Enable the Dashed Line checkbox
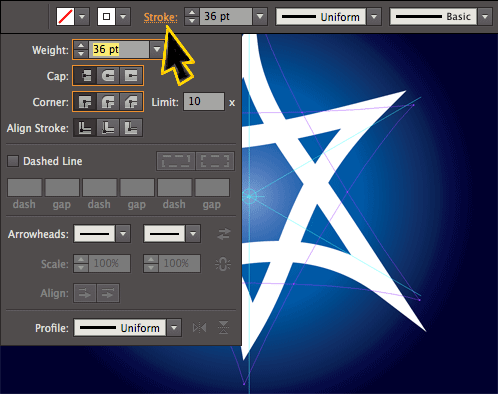This screenshot has height=394, width=498. (x=13, y=161)
